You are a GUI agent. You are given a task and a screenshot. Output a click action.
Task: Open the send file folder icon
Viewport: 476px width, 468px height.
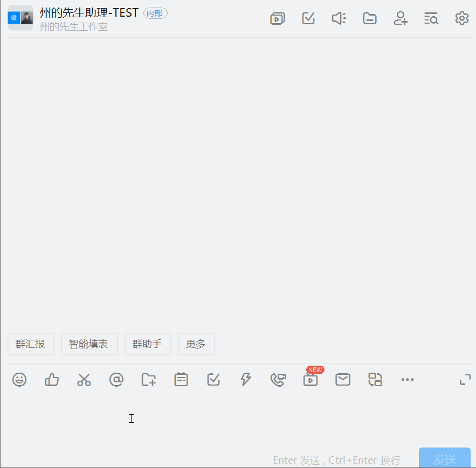click(149, 380)
